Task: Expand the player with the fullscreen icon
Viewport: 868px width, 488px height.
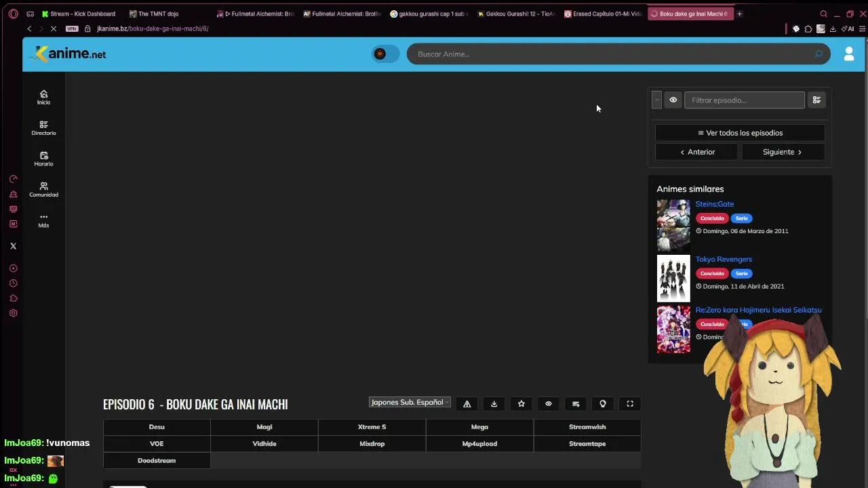Action: coord(630,404)
